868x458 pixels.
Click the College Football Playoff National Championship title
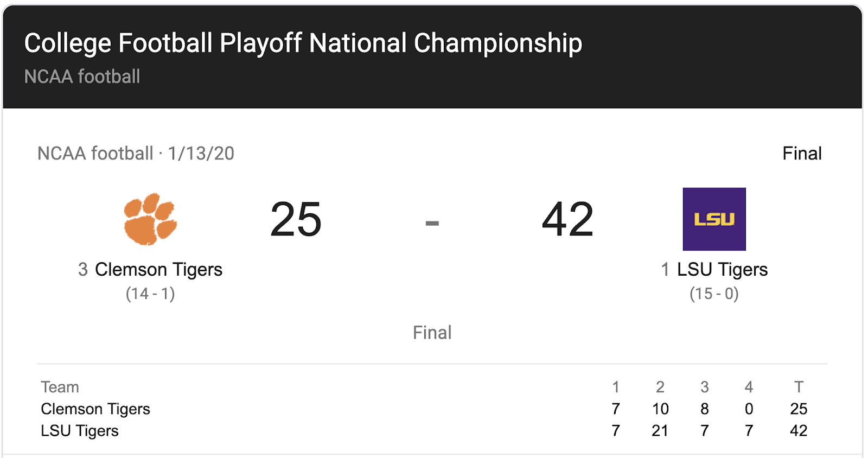click(303, 43)
